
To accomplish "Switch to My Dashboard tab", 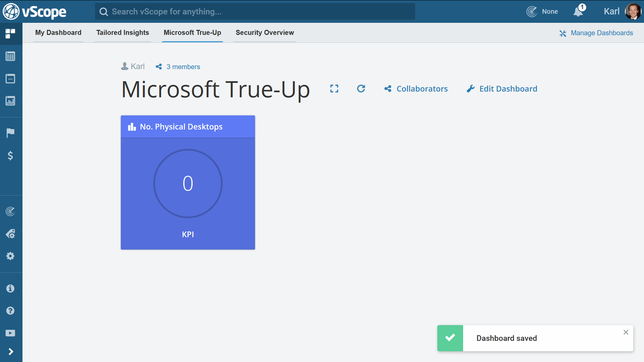I will (x=58, y=33).
